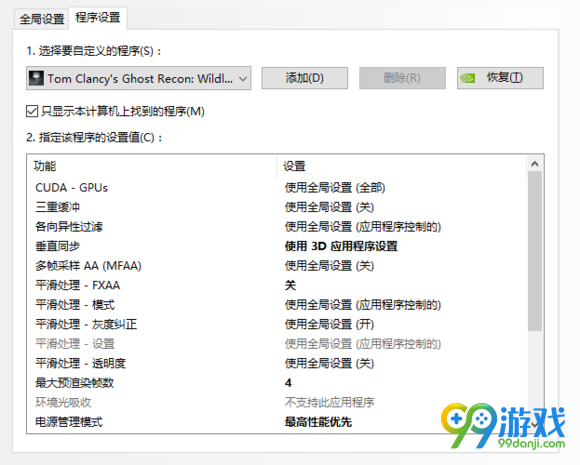Image resolution: width=580 pixels, height=465 pixels.
Task: Click the greyed 环境光吸收 row
Action: (x=277, y=402)
